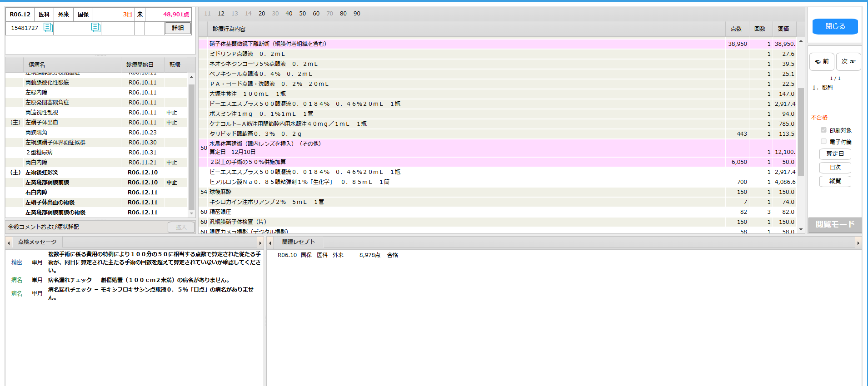Click disease list scrollbar down arrow
Image resolution: width=868 pixels, height=386 pixels.
tap(191, 213)
